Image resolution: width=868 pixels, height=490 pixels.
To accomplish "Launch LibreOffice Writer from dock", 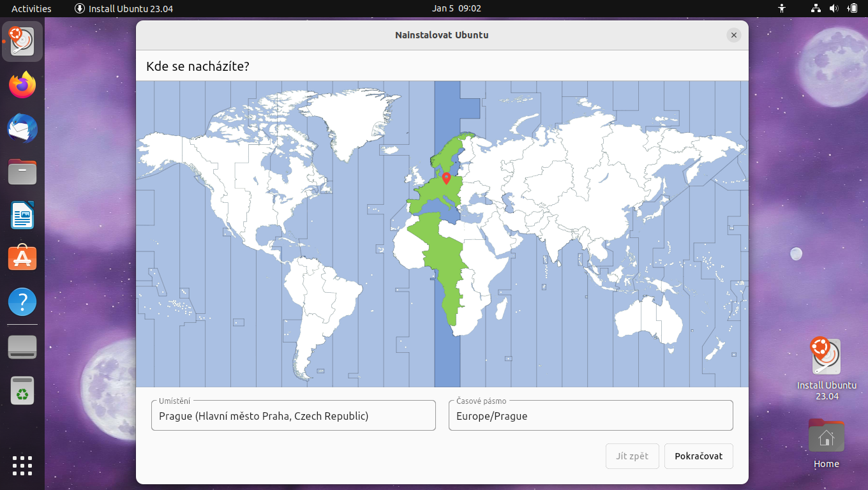I will tap(22, 215).
